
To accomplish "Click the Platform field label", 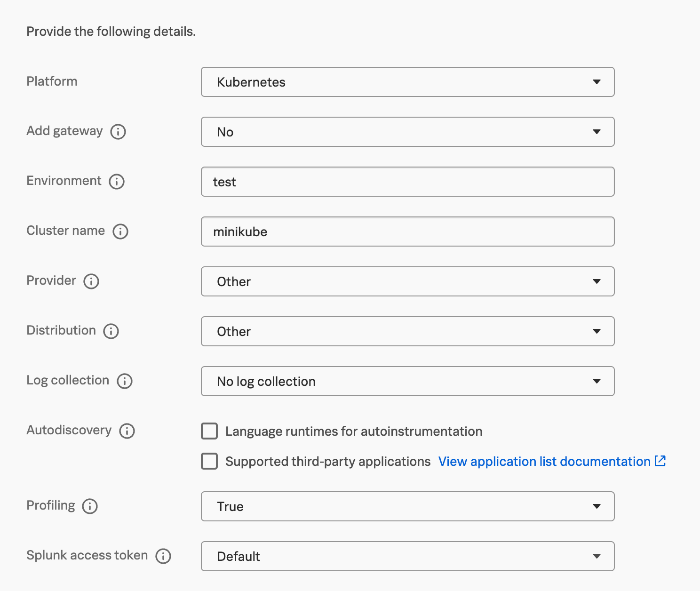I will 52,81.
